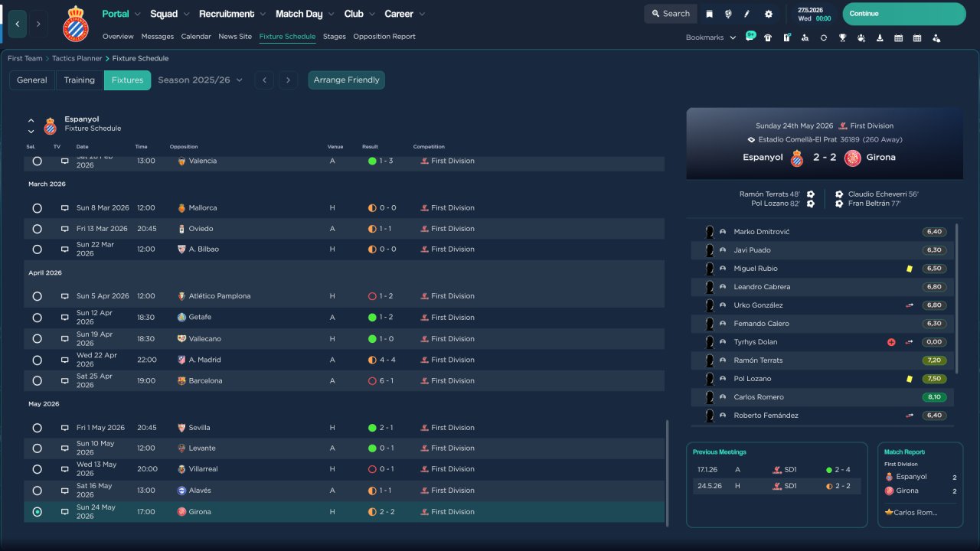Select the Villarreal fixture radio button
Screen dimensions: 980x551
(x=37, y=469)
